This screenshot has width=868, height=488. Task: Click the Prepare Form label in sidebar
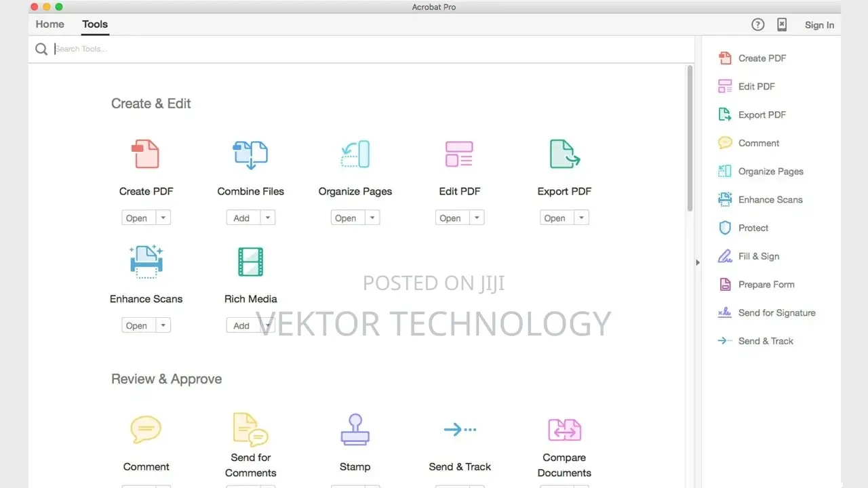tap(766, 285)
